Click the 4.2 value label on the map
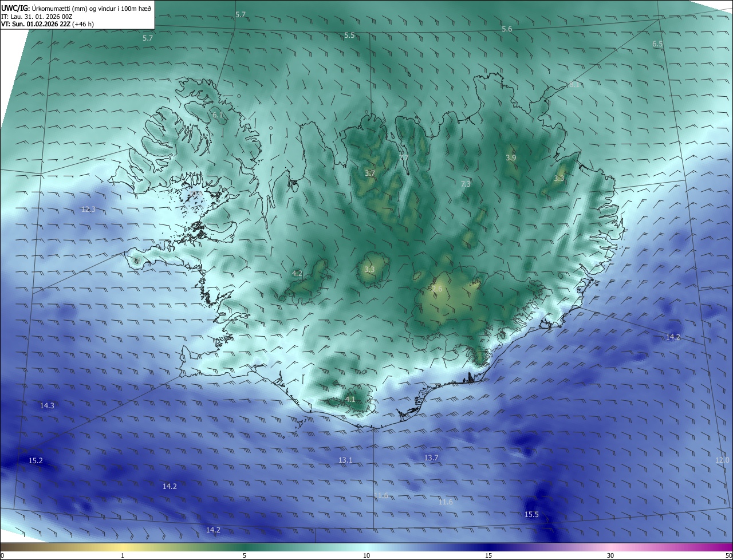The image size is (733, 560). tap(297, 274)
